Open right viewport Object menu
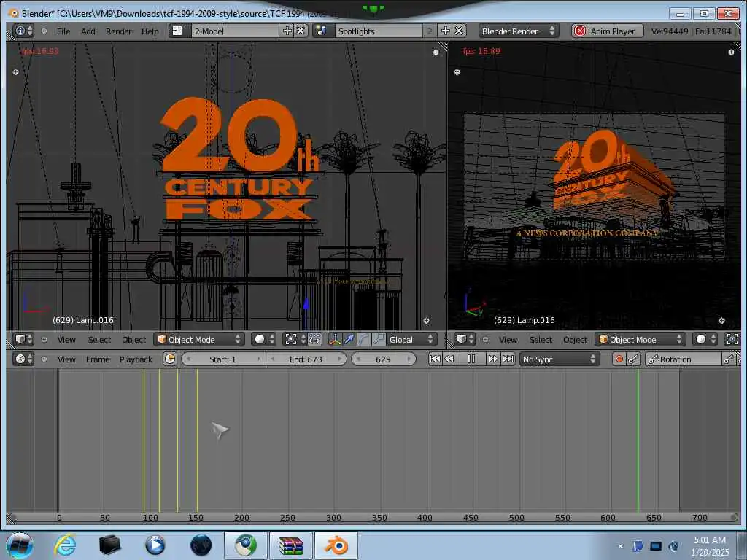 click(575, 340)
